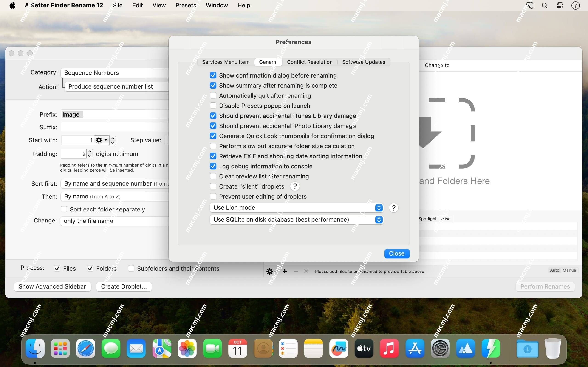The width and height of the screenshot is (588, 367).
Task: Toggle 'Automatically quit after renaming' checkbox
Action: pos(212,96)
